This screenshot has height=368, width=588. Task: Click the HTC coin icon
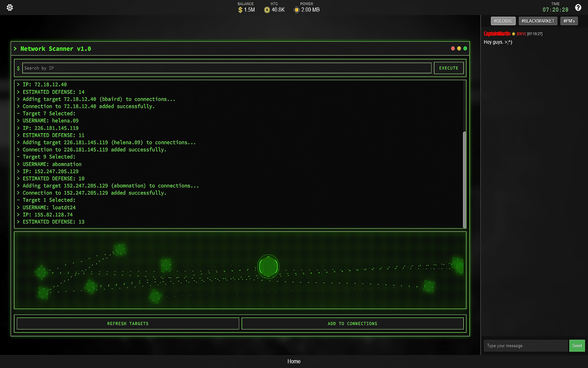pos(267,10)
